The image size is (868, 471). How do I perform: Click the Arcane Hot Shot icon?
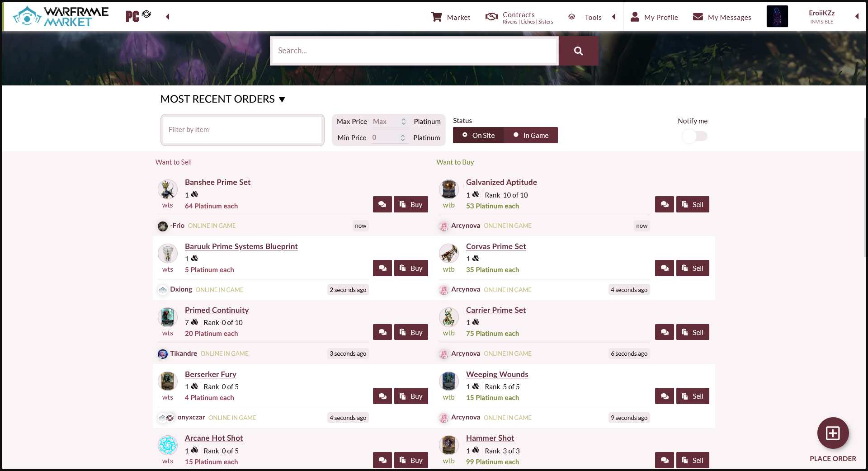tap(168, 445)
